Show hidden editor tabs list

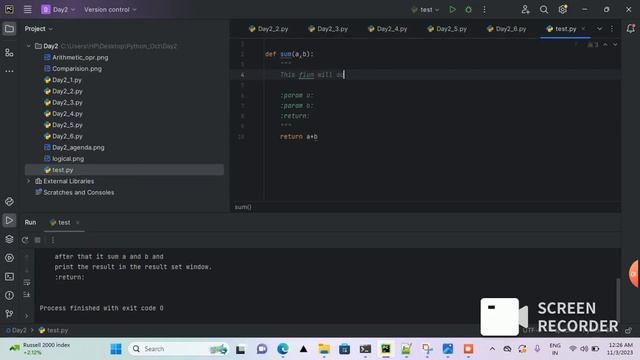pos(599,29)
